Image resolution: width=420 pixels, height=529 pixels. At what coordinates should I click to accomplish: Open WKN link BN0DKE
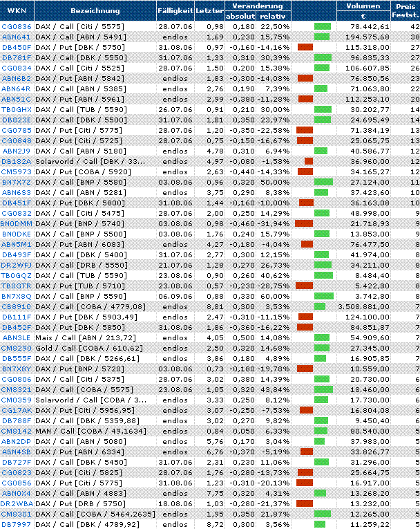[17, 234]
